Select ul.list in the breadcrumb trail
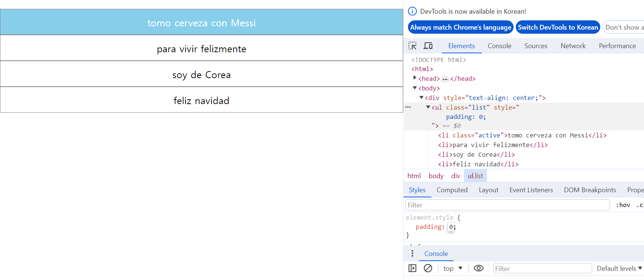The image size is (644, 280). [475, 176]
